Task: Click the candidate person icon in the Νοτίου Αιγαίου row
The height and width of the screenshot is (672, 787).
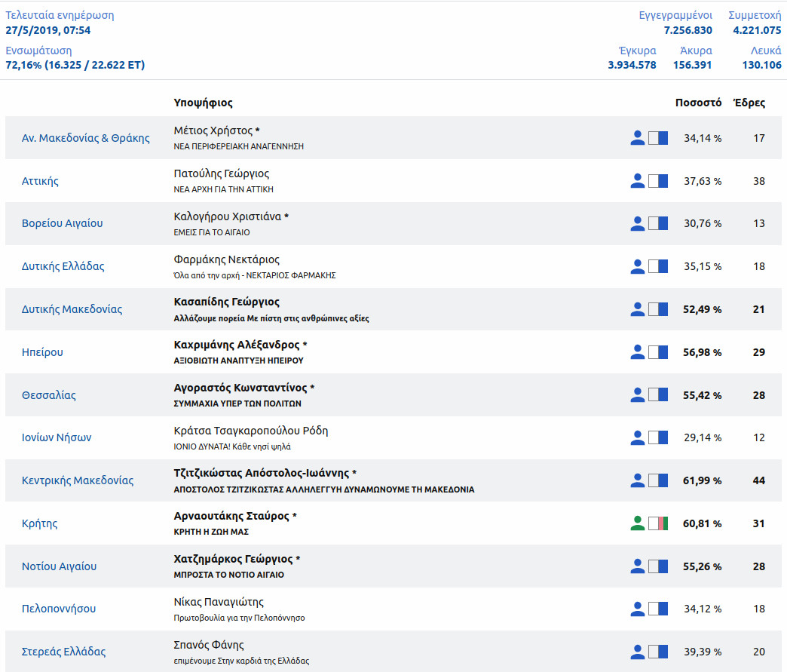Action: pyautogui.click(x=638, y=566)
